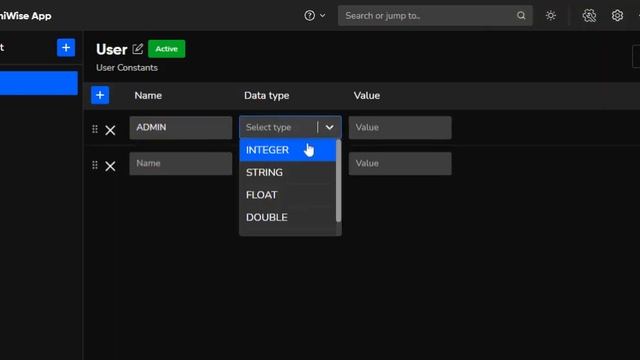This screenshot has width=640, height=360.
Task: Delete the empty second constant row
Action: 110,166
